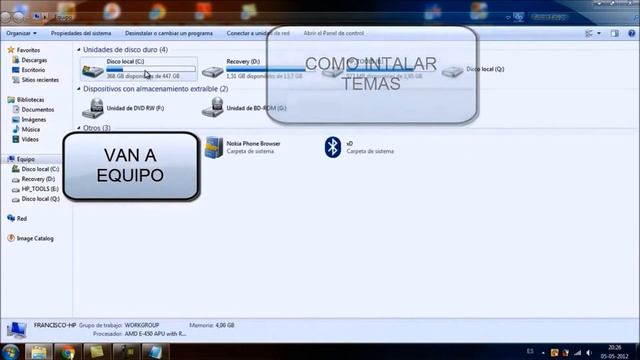Open Documentos library in sidebar
Screen dimensions: 640x360
tap(38, 109)
